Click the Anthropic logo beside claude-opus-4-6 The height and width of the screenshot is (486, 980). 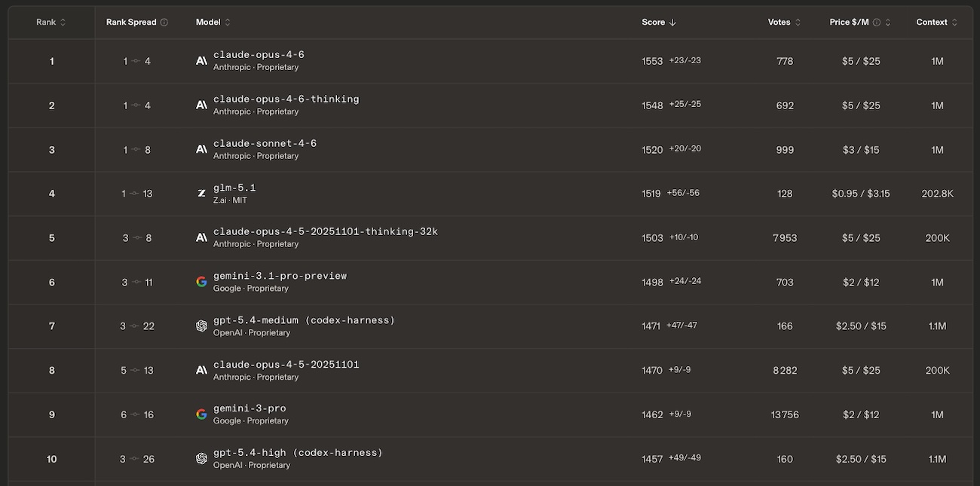tap(201, 61)
